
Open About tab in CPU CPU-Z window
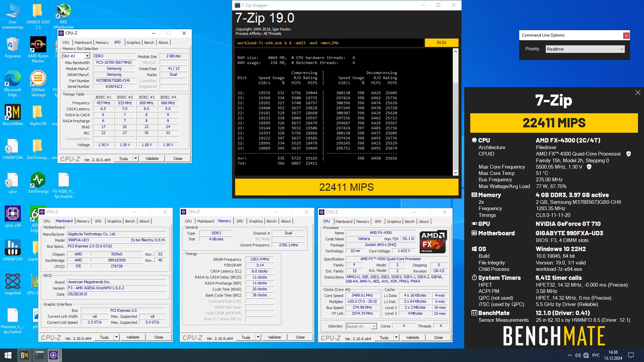[424, 222]
